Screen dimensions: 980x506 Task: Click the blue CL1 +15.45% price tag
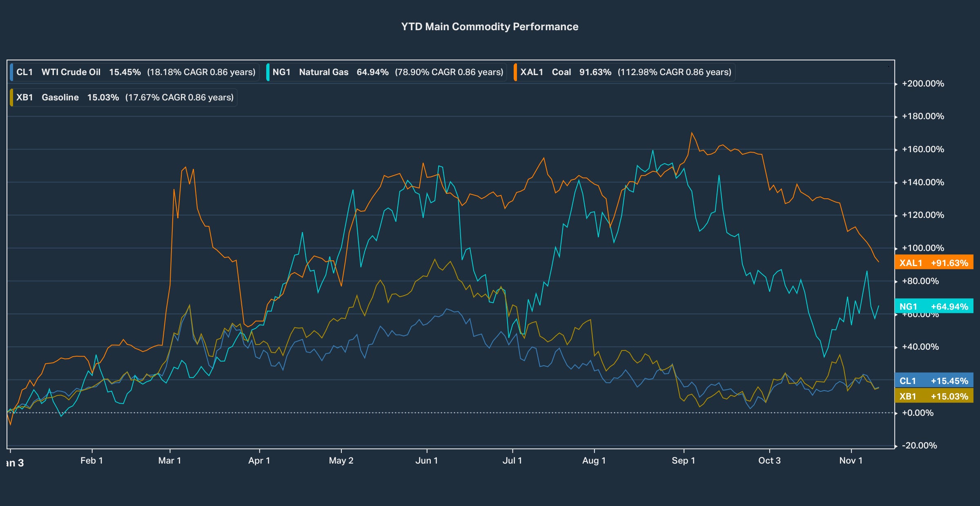tap(934, 381)
